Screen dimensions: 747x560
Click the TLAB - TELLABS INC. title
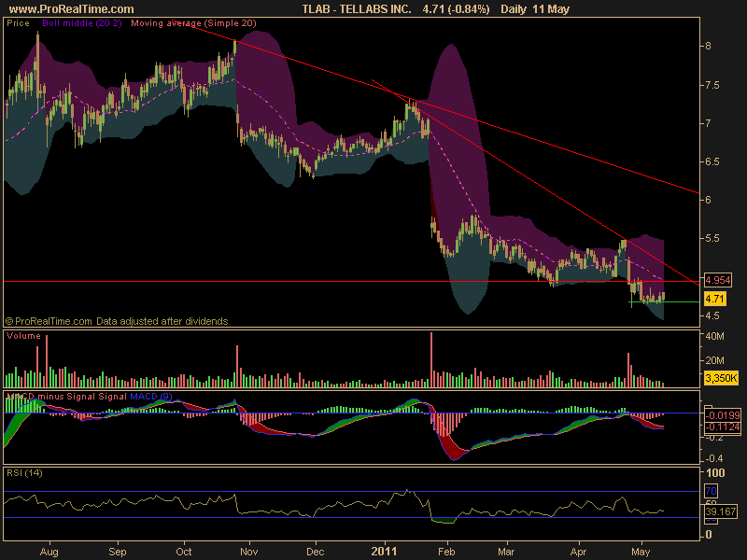[x=357, y=9]
